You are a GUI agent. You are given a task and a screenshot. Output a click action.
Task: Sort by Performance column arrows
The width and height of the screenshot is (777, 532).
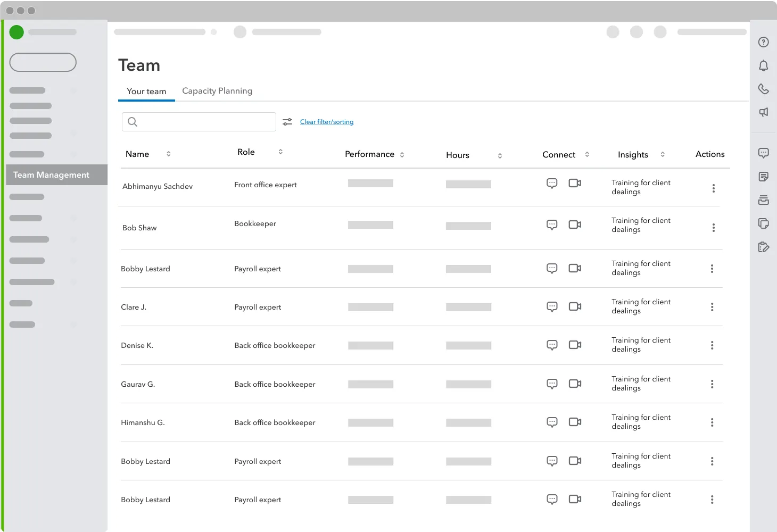tap(402, 155)
